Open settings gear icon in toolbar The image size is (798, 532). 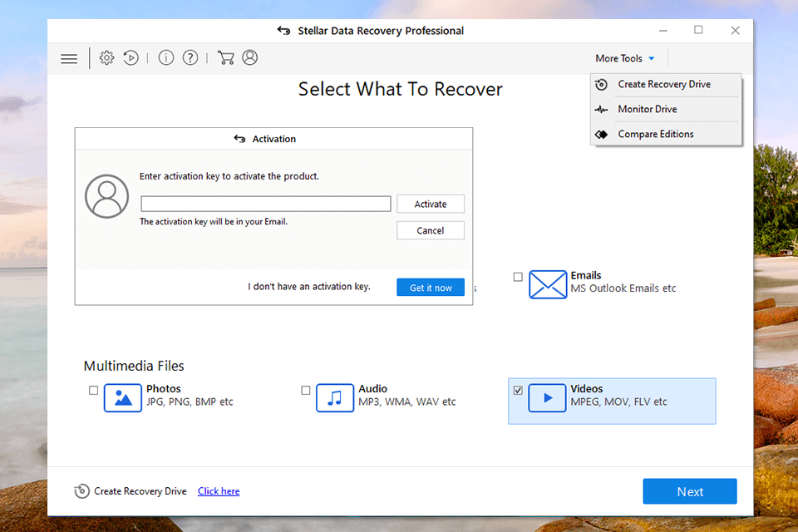pyautogui.click(x=106, y=58)
